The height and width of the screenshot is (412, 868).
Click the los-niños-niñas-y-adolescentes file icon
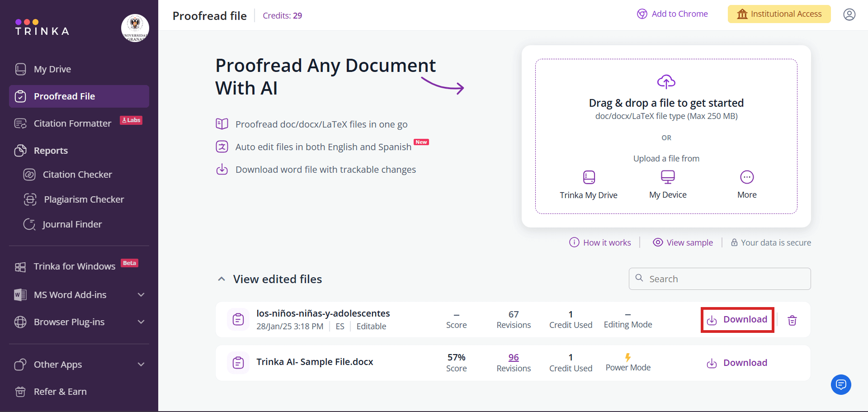[x=238, y=319]
